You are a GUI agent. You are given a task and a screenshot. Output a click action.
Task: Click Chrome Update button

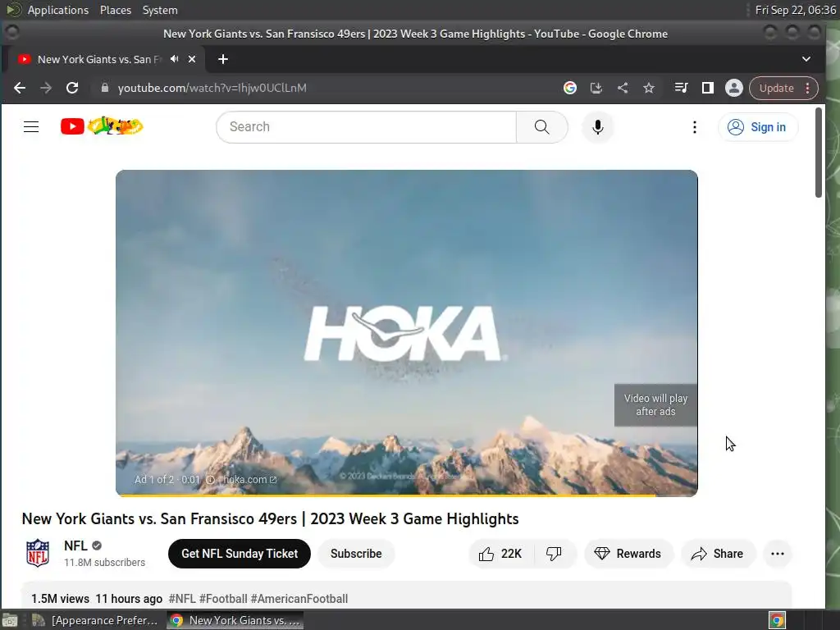776,88
